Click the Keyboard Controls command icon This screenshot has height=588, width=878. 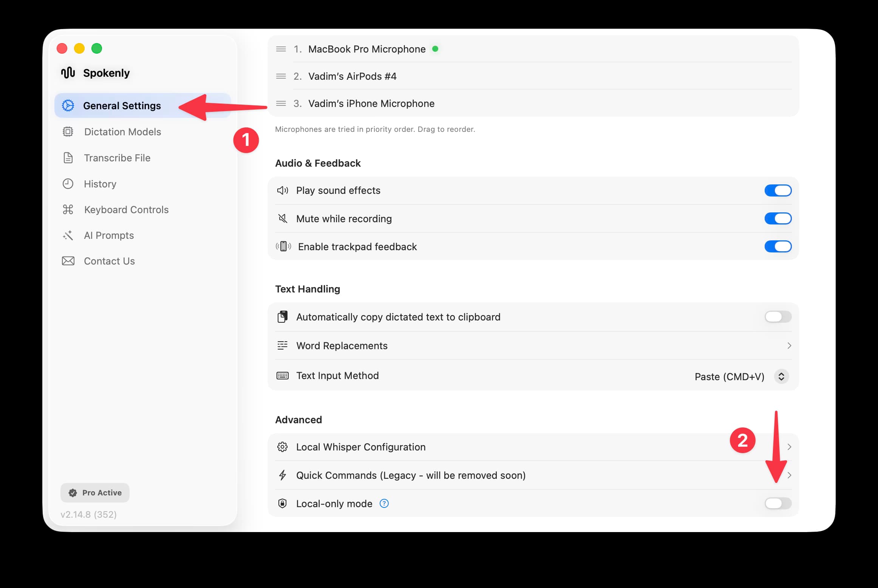click(x=68, y=209)
